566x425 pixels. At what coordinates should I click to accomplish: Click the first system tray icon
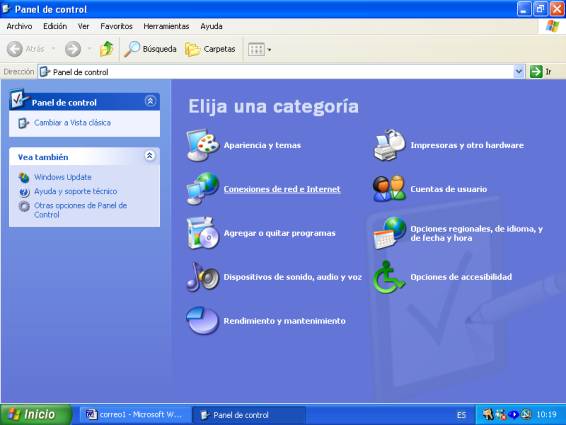488,415
